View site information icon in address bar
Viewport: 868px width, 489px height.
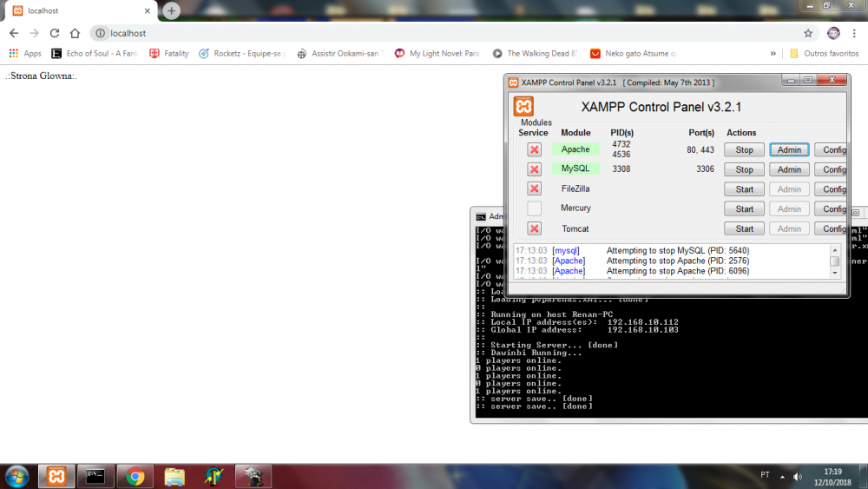point(100,33)
